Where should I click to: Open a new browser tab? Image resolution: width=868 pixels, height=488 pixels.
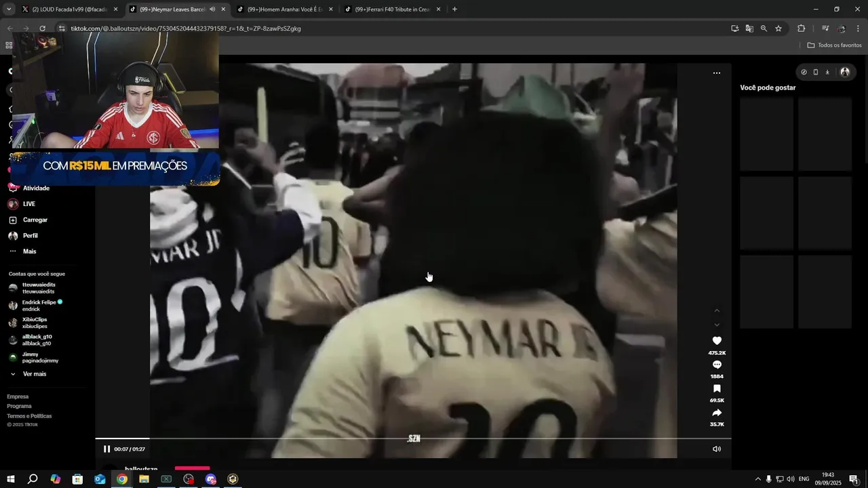tap(454, 9)
